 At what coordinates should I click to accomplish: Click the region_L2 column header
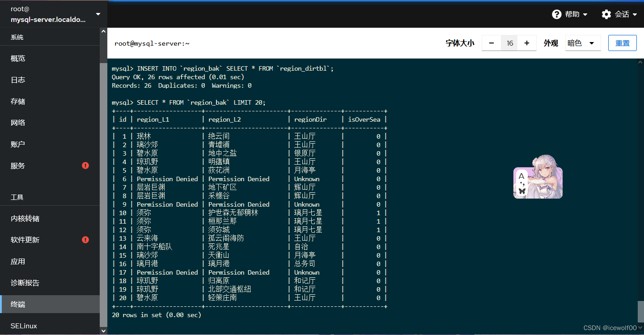pyautogui.click(x=225, y=119)
